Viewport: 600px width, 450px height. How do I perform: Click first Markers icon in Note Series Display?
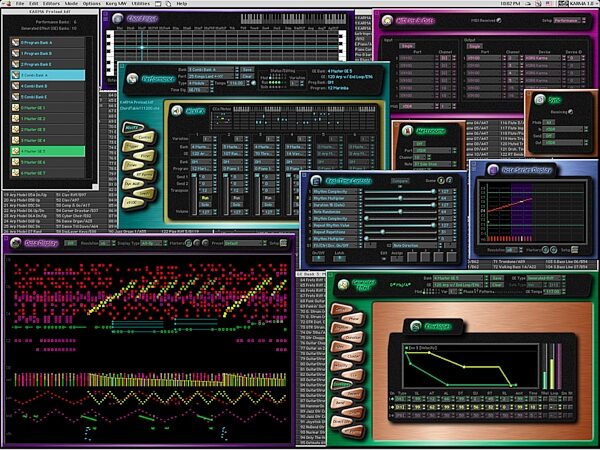[545, 250]
